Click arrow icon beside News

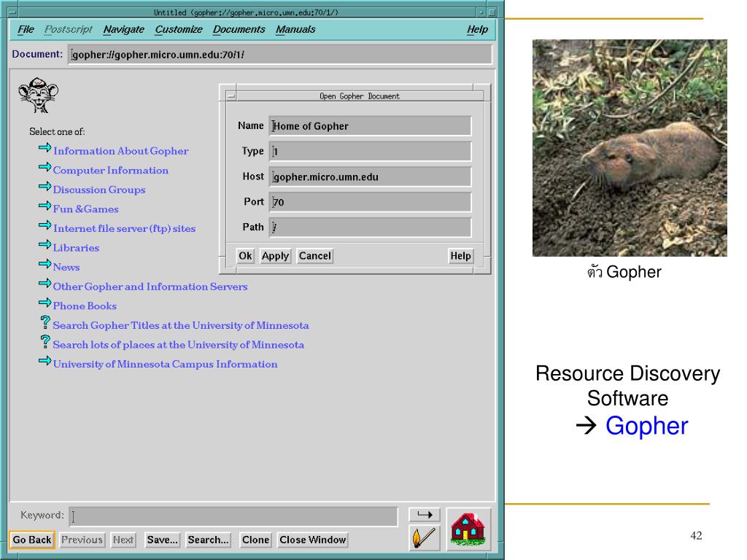44,264
